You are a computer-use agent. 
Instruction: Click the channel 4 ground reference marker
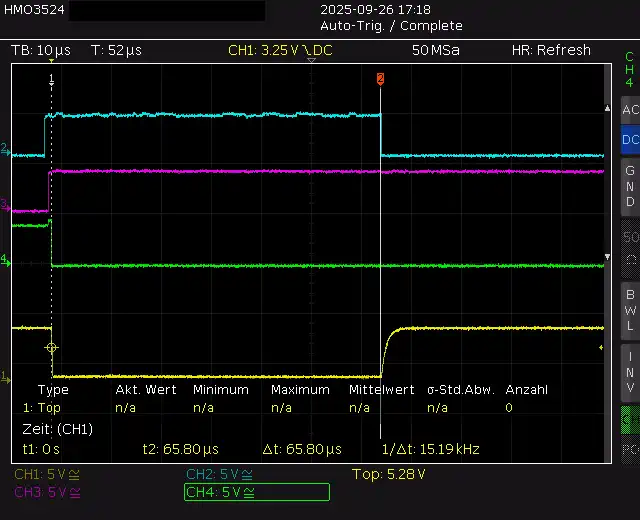pyautogui.click(x=5, y=260)
